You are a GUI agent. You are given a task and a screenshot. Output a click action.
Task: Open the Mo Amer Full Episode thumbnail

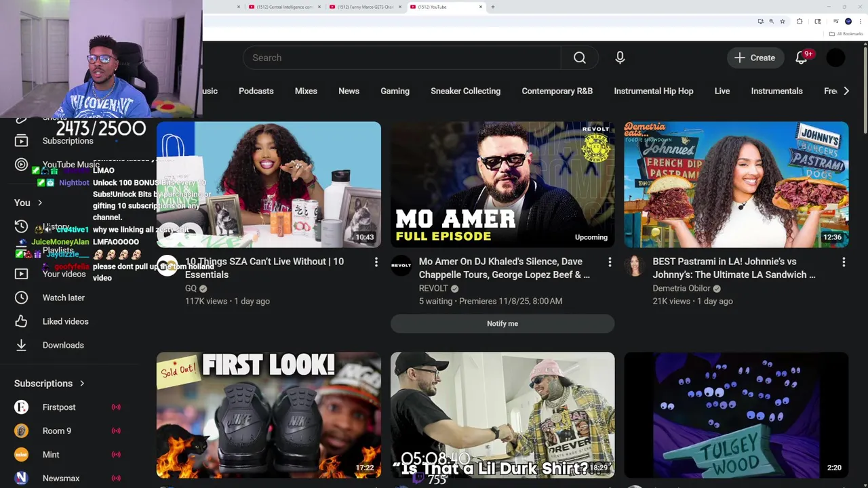click(502, 184)
